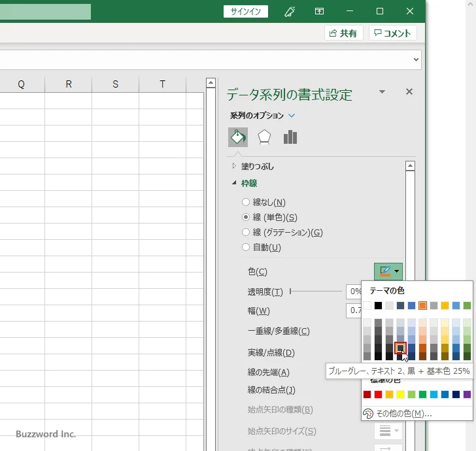
Task: Open task pane options dropdown arrow
Action: 382,92
